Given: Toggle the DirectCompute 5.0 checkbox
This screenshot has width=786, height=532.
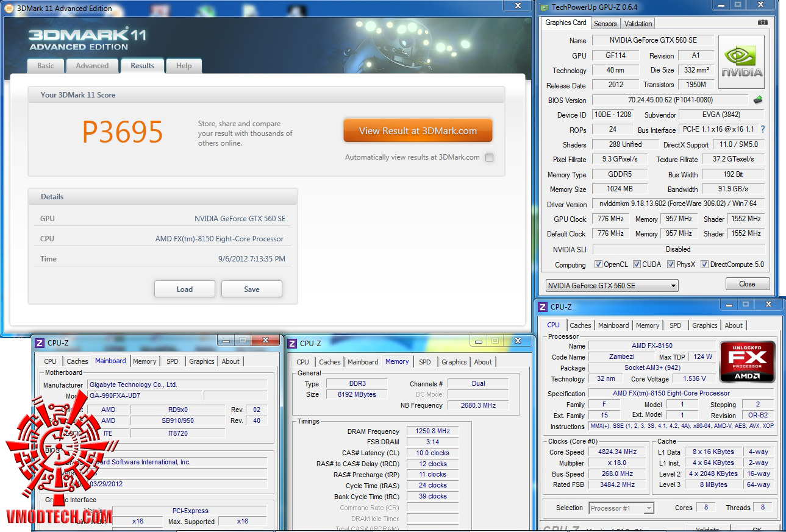Looking at the screenshot, I should click(705, 264).
